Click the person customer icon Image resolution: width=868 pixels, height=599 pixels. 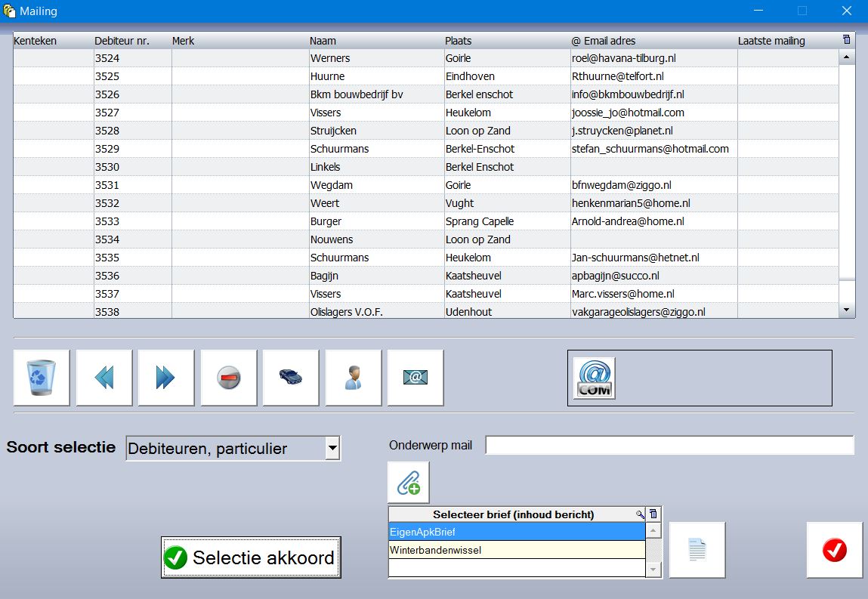click(353, 378)
